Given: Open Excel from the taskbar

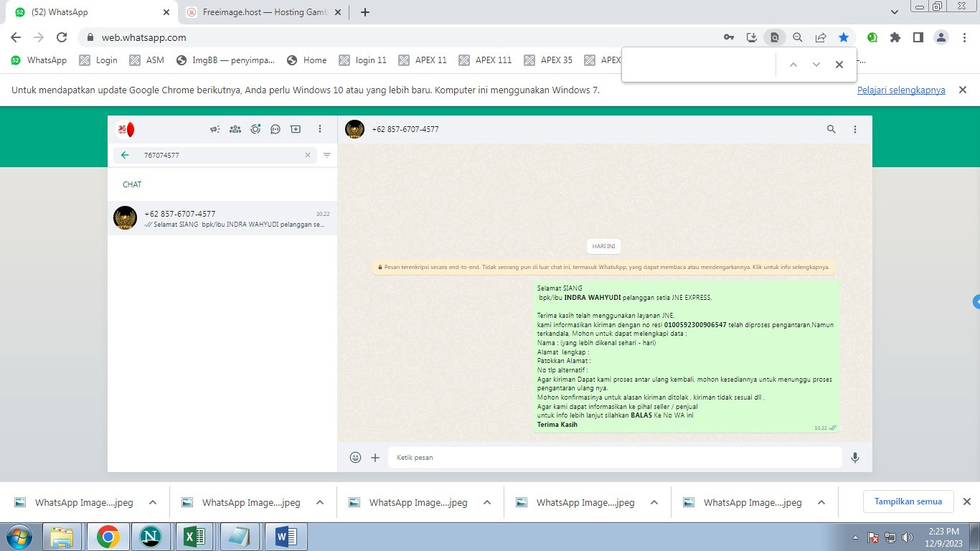Looking at the screenshot, I should [195, 537].
